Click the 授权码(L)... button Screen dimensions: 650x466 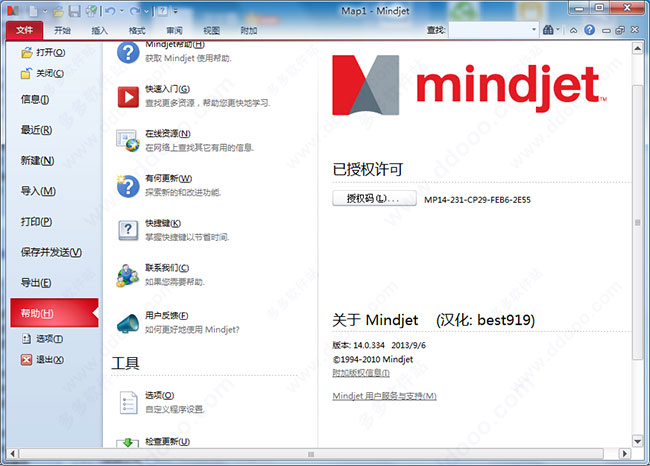tap(374, 199)
